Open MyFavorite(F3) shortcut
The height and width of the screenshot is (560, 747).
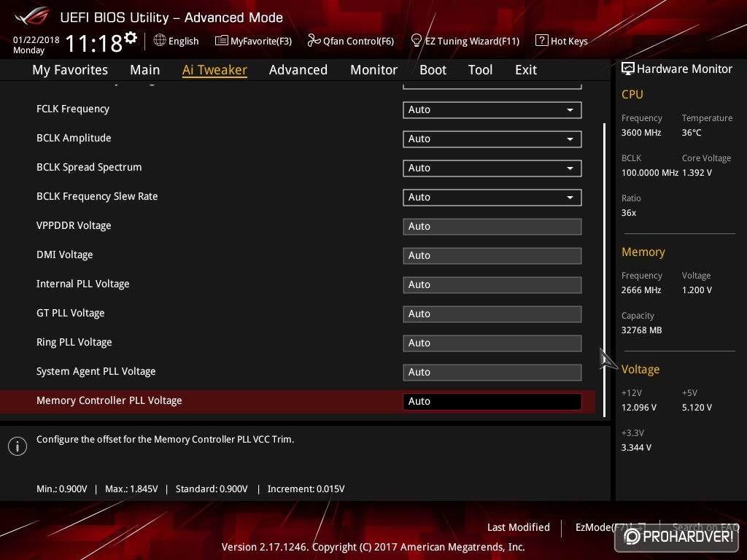[253, 41]
